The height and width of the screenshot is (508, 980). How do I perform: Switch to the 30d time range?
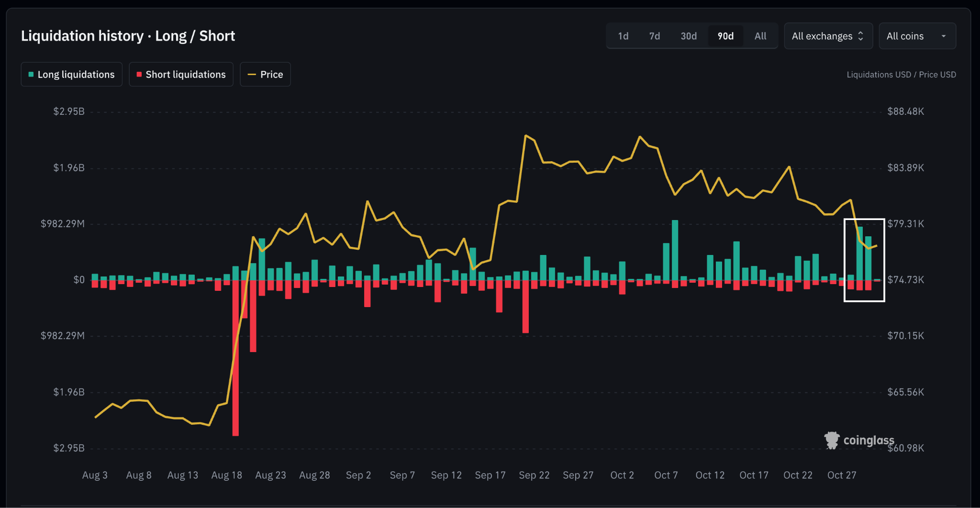point(689,36)
